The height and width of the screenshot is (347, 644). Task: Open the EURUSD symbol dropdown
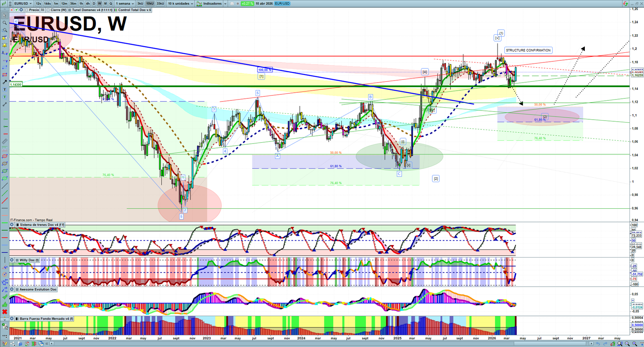click(22, 3)
